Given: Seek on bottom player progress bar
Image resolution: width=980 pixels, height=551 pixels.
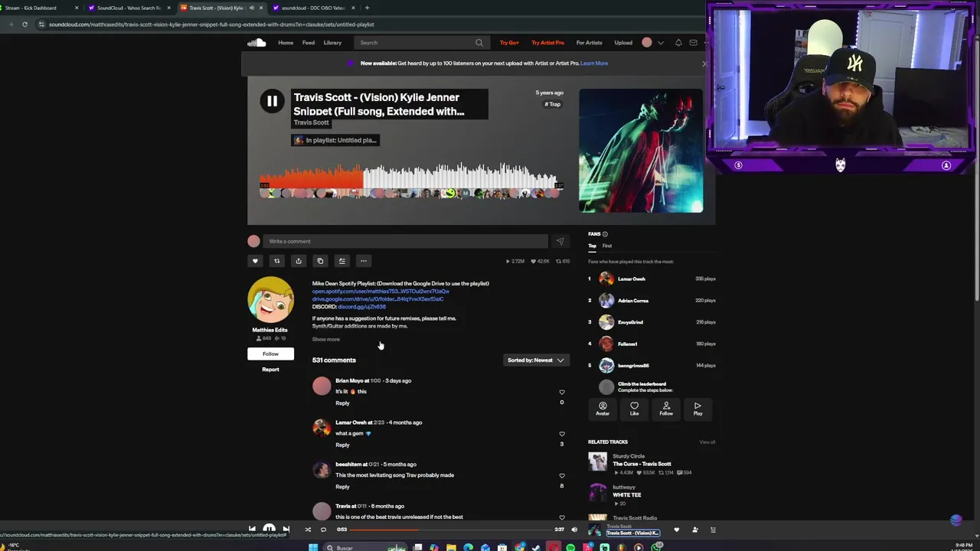Looking at the screenshot, I should pos(451,530).
